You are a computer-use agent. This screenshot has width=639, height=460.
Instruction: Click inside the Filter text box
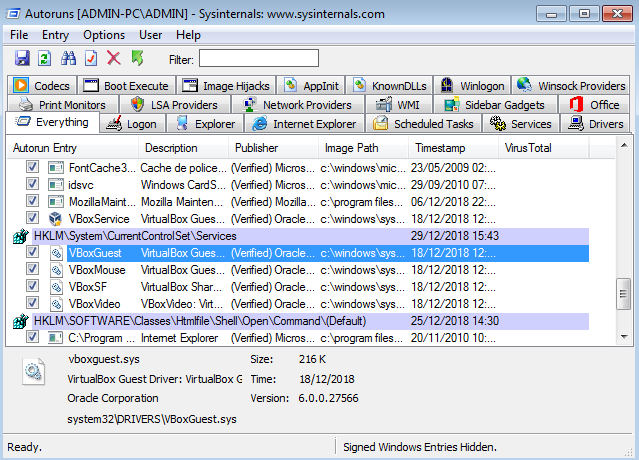click(x=259, y=58)
